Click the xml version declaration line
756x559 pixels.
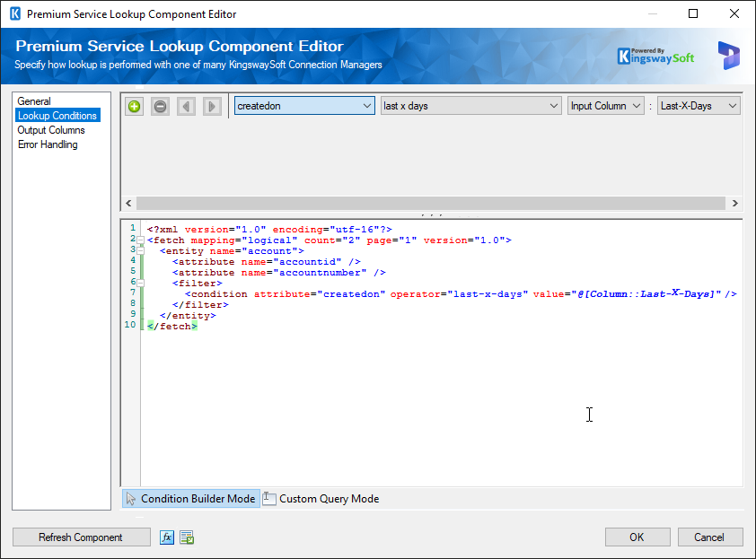point(269,230)
